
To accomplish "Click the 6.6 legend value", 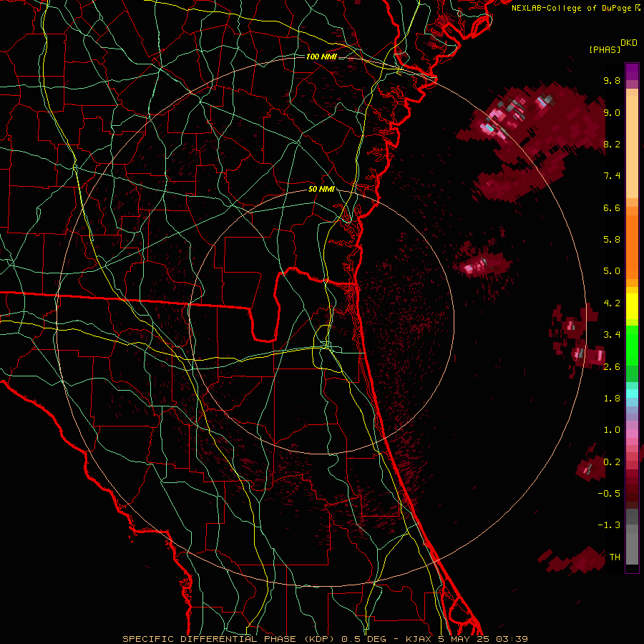I will pyautogui.click(x=612, y=208).
